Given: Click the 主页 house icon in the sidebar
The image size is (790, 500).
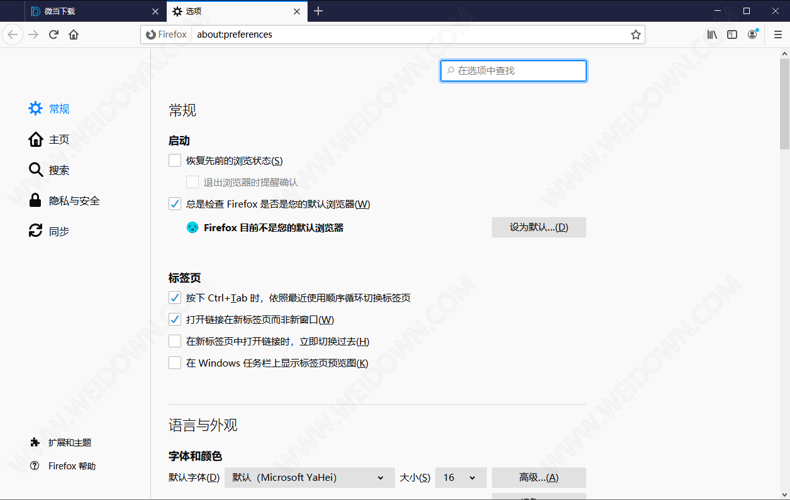Looking at the screenshot, I should [x=35, y=139].
